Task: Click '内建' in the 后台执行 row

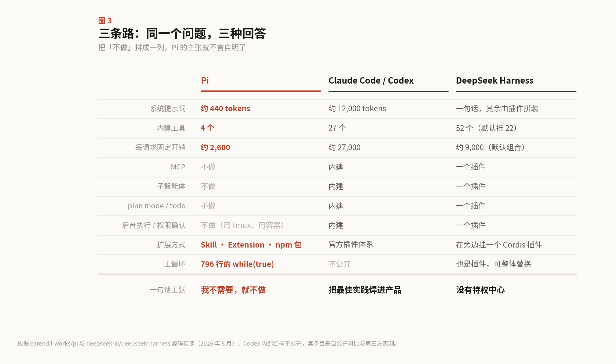Action: click(x=336, y=225)
